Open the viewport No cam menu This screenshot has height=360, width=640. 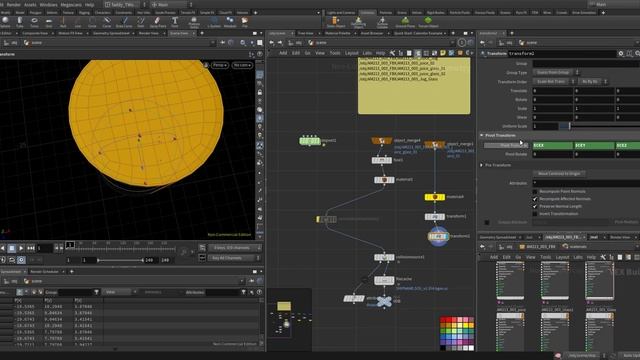[x=242, y=65]
